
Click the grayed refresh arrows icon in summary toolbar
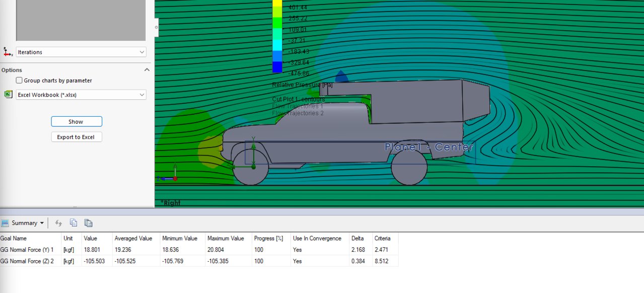coord(58,223)
